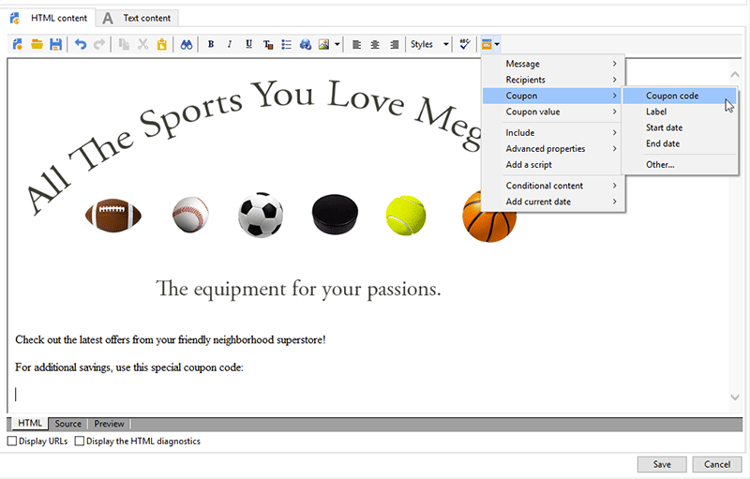Click the Cancel button
The image size is (750, 479).
[717, 464]
